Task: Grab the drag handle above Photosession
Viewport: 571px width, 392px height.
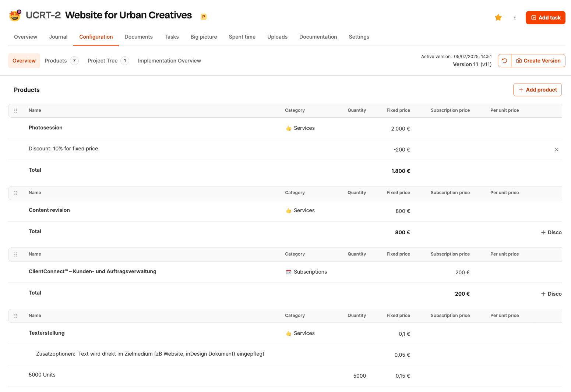Action: pyautogui.click(x=16, y=111)
